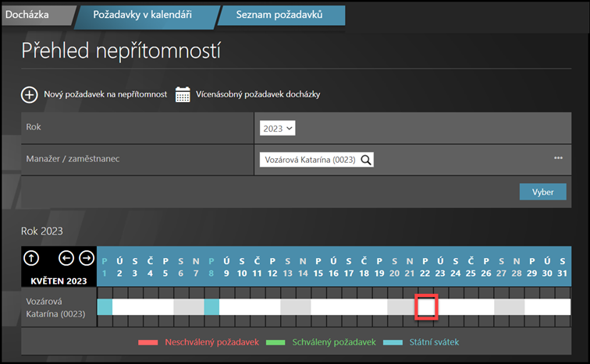This screenshot has height=364, width=590.
Task: Open the three-dots options in employee row
Action: (x=558, y=158)
